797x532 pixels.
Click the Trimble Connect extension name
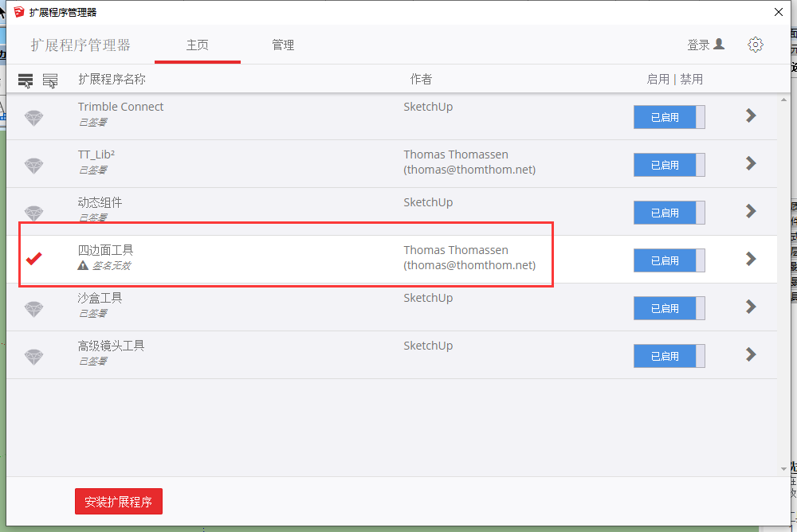120,107
